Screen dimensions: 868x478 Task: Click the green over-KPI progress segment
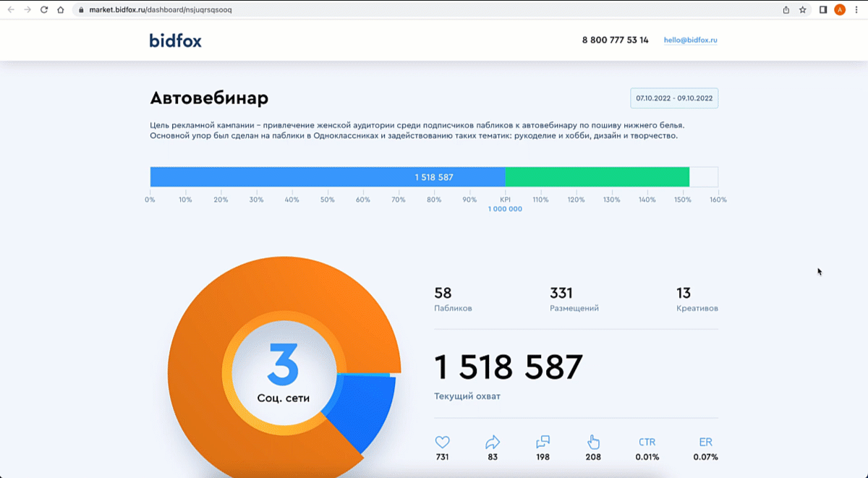click(597, 177)
